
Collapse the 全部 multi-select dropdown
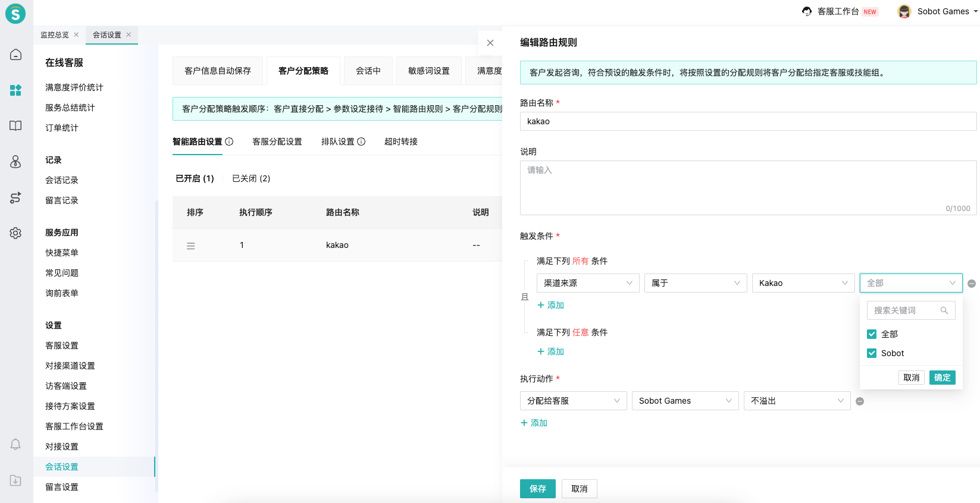pos(911,283)
